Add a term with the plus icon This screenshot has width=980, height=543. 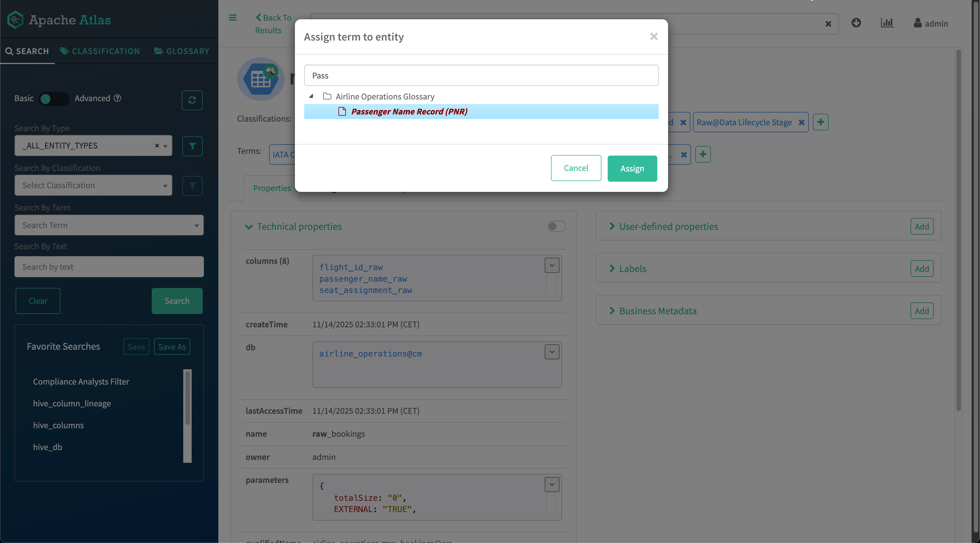tap(703, 154)
